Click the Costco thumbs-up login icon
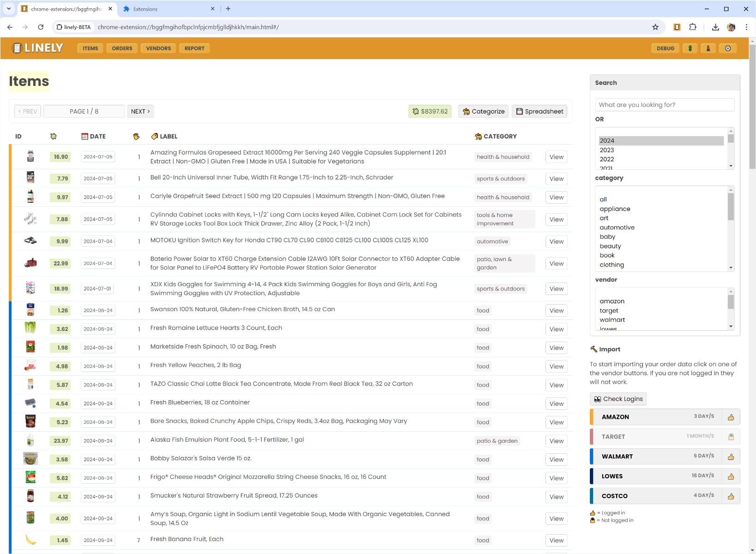The width and height of the screenshot is (756, 554). click(x=731, y=496)
